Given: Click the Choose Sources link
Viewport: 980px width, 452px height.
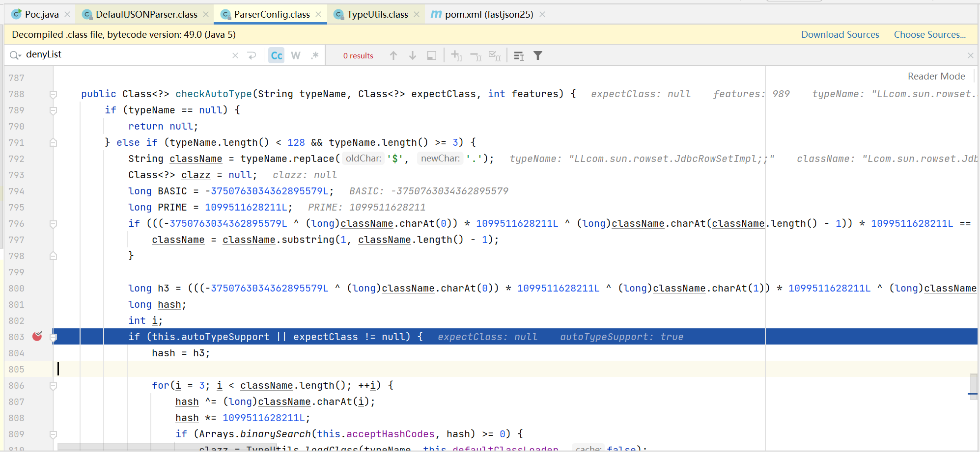Looking at the screenshot, I should click(x=929, y=34).
